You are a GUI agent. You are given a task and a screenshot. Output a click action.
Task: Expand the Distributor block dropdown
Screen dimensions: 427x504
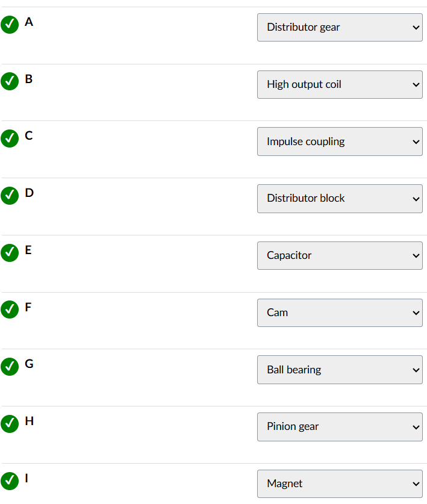pyautogui.click(x=340, y=199)
